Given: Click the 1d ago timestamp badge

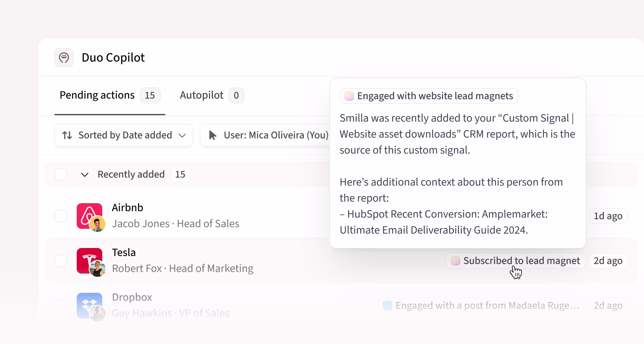Looking at the screenshot, I should coord(608,216).
